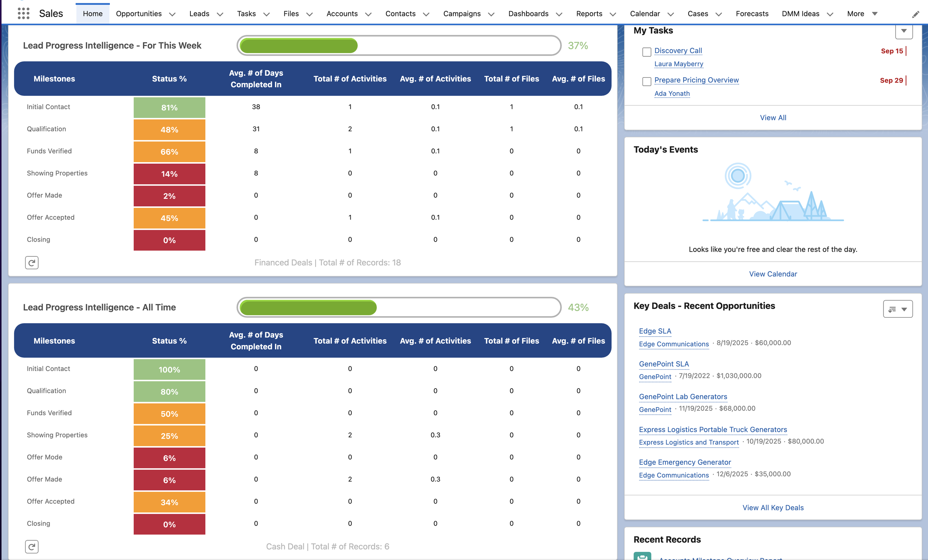
Task: Click the Recent Records report icon
Action: point(642,557)
